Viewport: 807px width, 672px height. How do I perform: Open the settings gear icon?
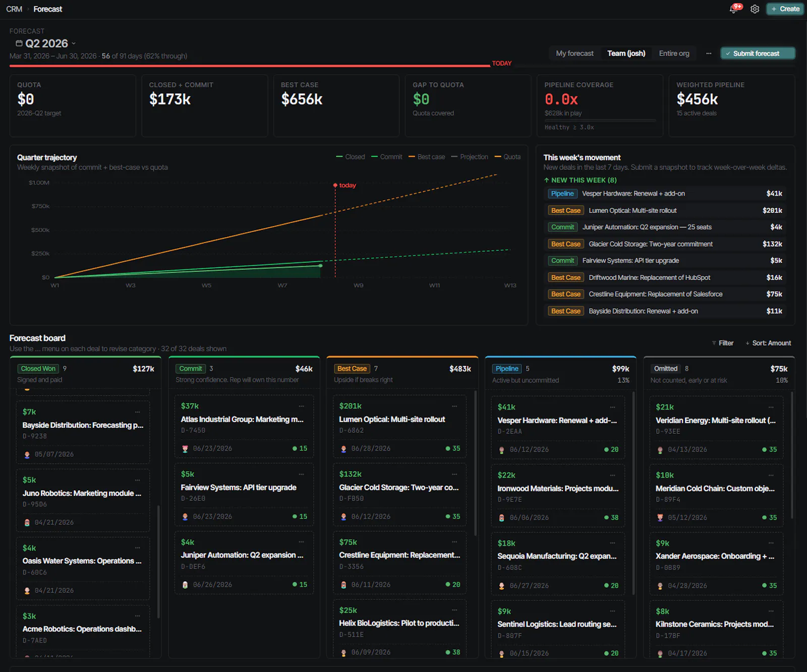point(755,9)
